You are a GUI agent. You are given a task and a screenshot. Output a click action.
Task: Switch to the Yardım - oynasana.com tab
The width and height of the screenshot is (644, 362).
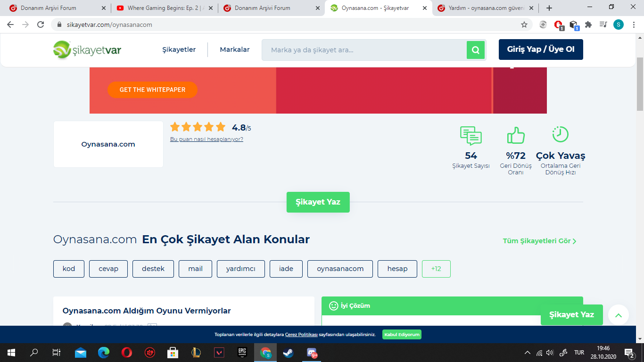pos(485,8)
